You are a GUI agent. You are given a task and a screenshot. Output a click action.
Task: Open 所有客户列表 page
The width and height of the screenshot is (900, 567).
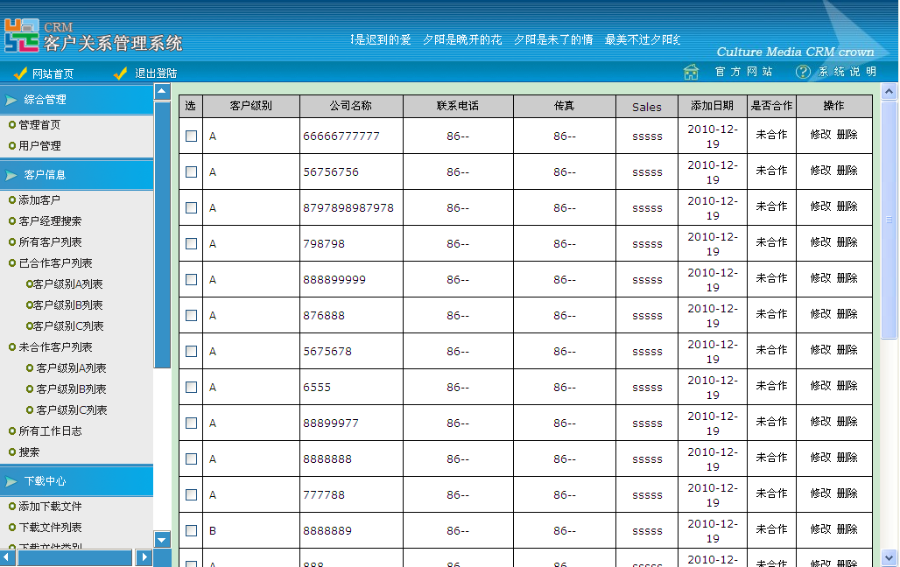[50, 242]
